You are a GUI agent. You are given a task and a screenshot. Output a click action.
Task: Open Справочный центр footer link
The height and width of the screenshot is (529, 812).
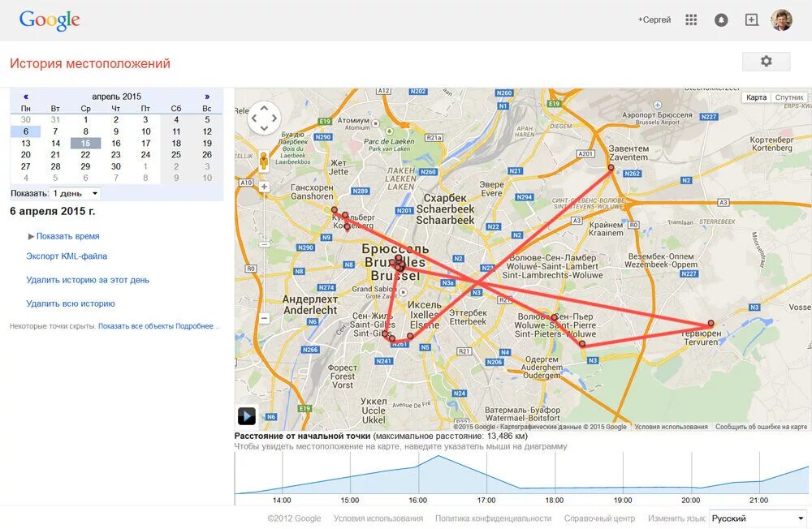coord(599,518)
